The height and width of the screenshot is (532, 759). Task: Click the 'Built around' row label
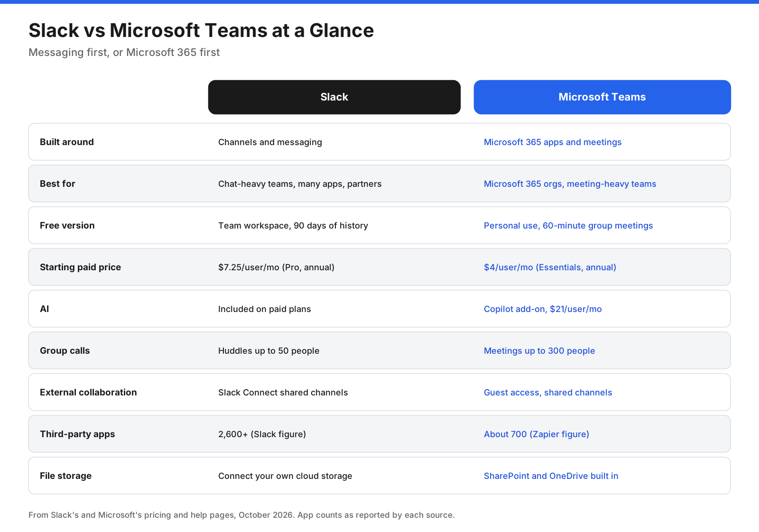pos(67,142)
